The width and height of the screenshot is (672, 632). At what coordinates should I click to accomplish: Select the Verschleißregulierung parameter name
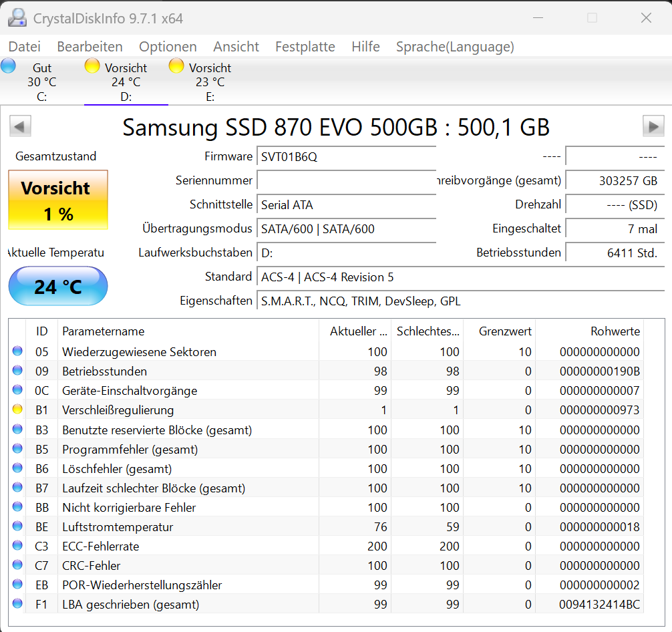pos(118,410)
